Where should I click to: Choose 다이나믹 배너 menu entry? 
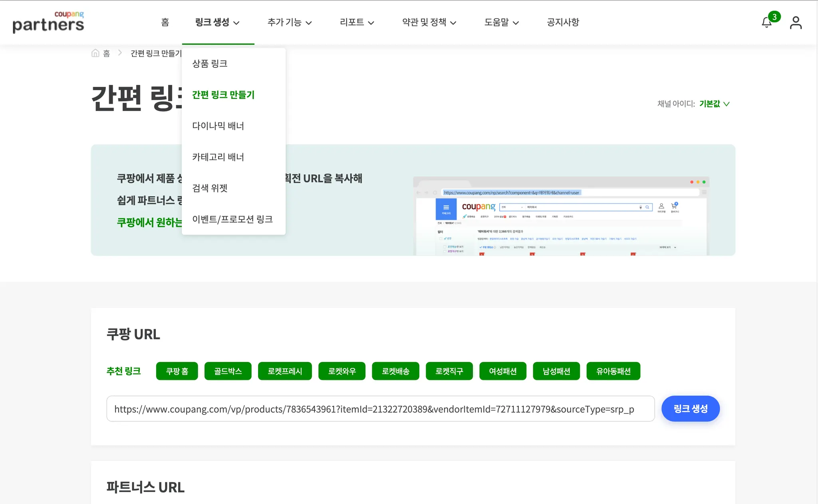[218, 126]
